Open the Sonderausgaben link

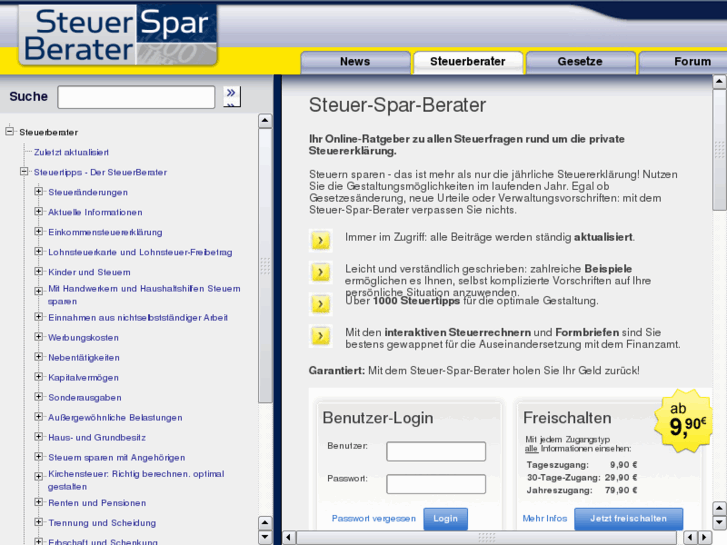point(85,398)
